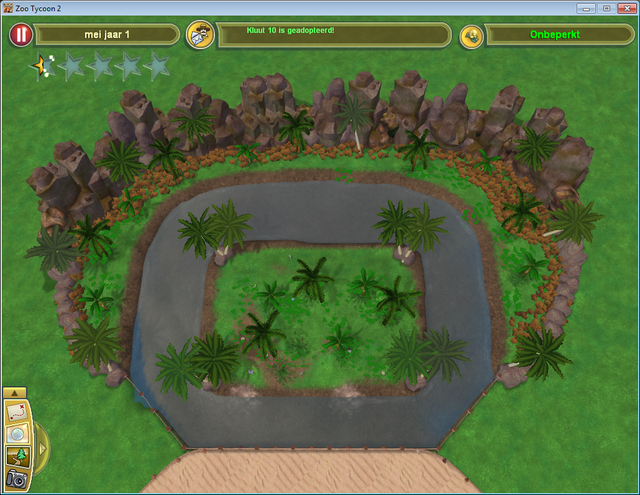Open the gold coin finances icon

click(x=471, y=37)
